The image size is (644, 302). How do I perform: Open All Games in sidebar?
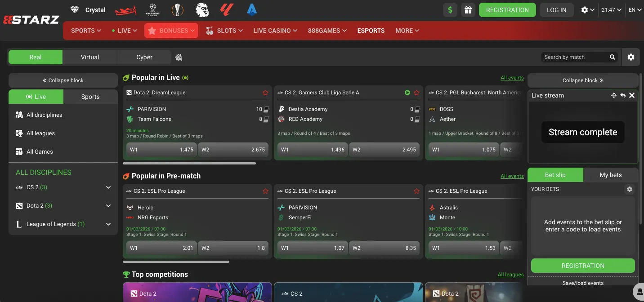coord(63,152)
